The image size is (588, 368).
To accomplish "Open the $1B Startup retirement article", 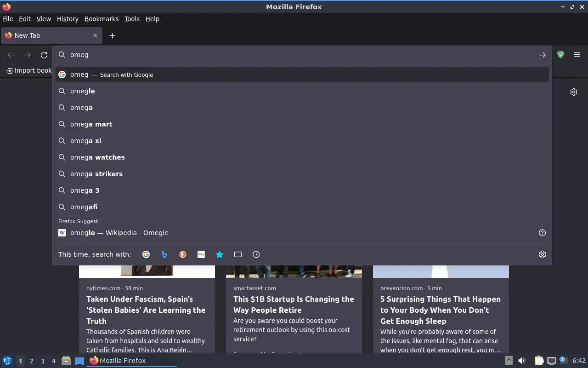I will tap(294, 305).
